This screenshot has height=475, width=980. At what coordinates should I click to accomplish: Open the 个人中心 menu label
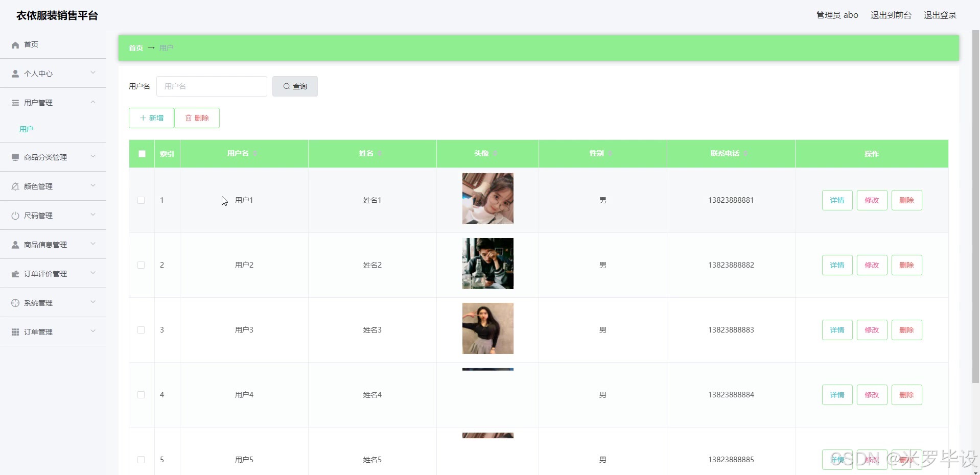pyautogui.click(x=38, y=74)
